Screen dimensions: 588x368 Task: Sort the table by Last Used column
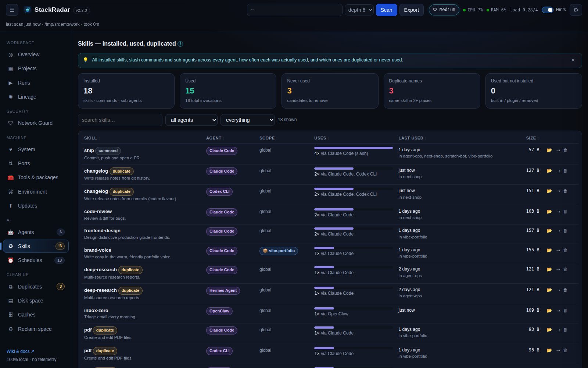point(412,138)
